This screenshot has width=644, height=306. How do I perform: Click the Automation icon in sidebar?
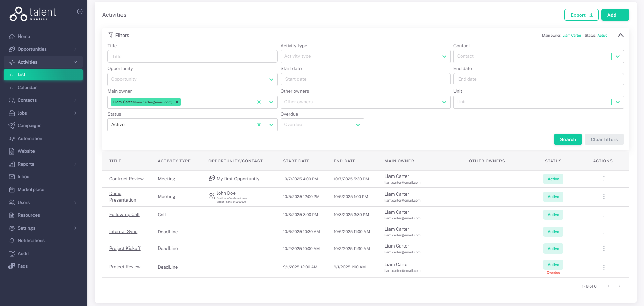pyautogui.click(x=12, y=139)
